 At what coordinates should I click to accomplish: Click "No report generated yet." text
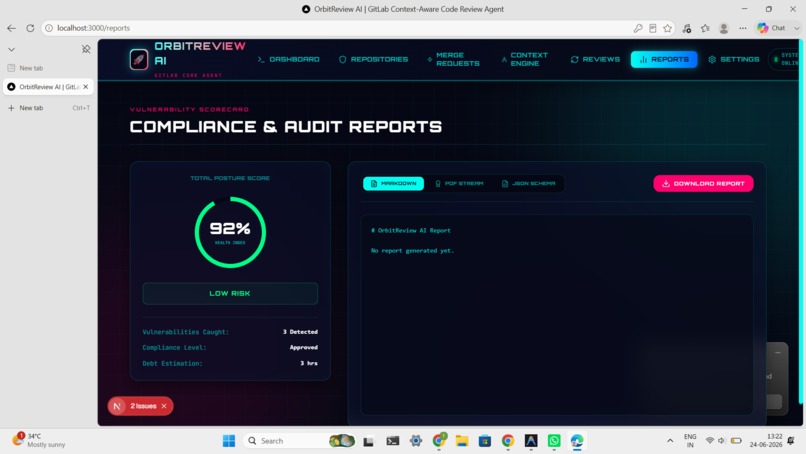pos(412,251)
